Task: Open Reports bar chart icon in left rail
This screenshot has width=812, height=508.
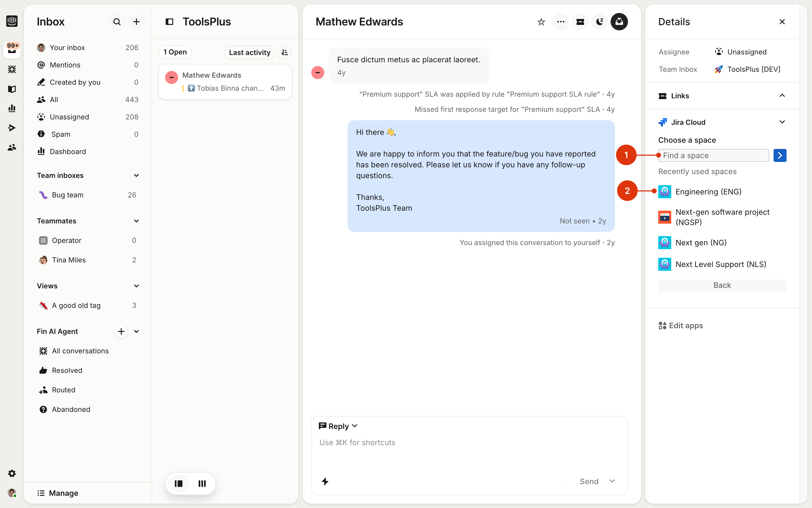Action: click(12, 108)
